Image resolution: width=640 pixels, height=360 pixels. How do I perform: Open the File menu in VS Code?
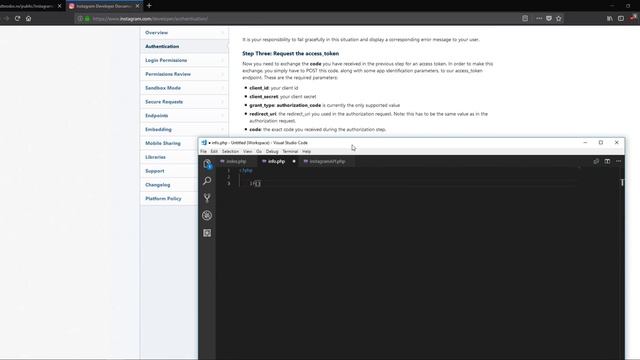point(203,151)
